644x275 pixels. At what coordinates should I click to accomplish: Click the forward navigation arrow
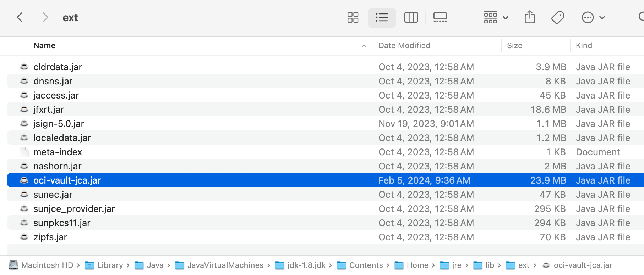[45, 17]
